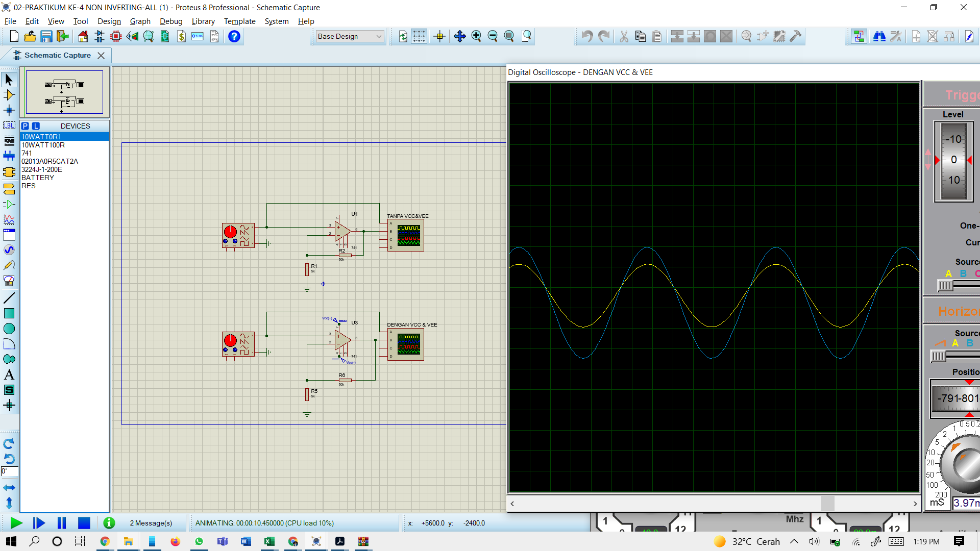
Task: Select the Selection Mode arrow tool
Action: click(9, 80)
